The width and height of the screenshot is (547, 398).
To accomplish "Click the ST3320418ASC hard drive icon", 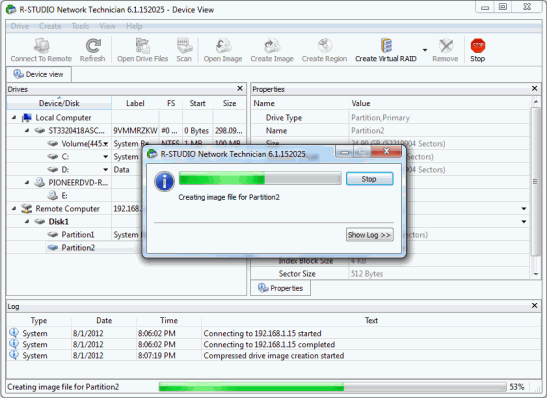I will click(x=40, y=130).
